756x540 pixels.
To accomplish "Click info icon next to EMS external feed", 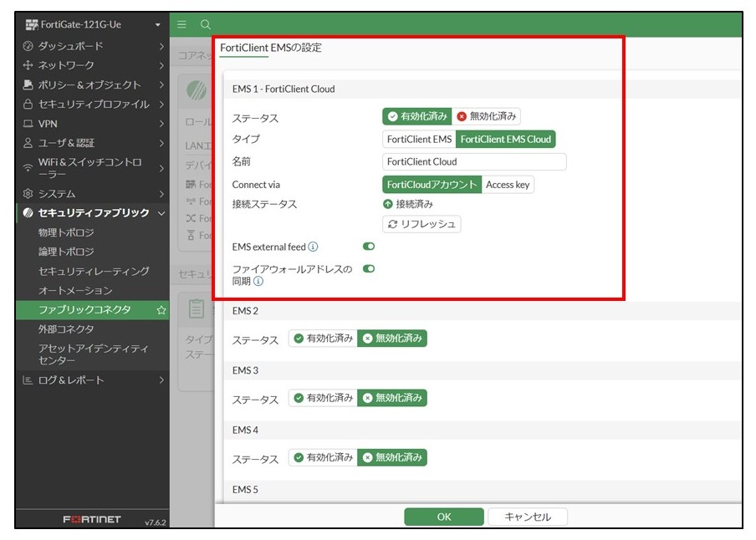I will (313, 247).
